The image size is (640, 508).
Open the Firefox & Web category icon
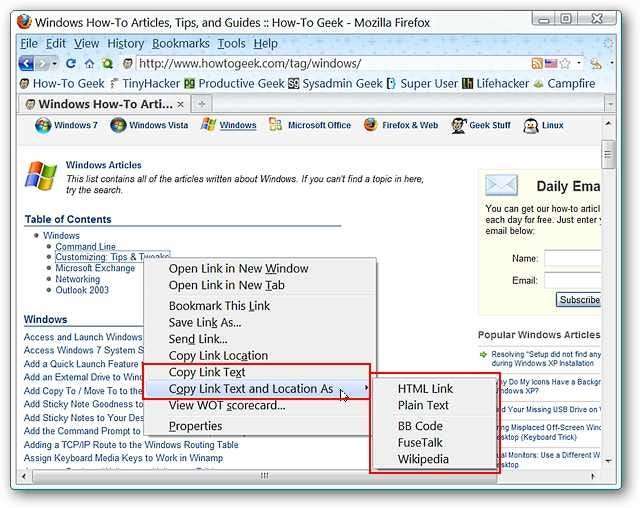(370, 125)
